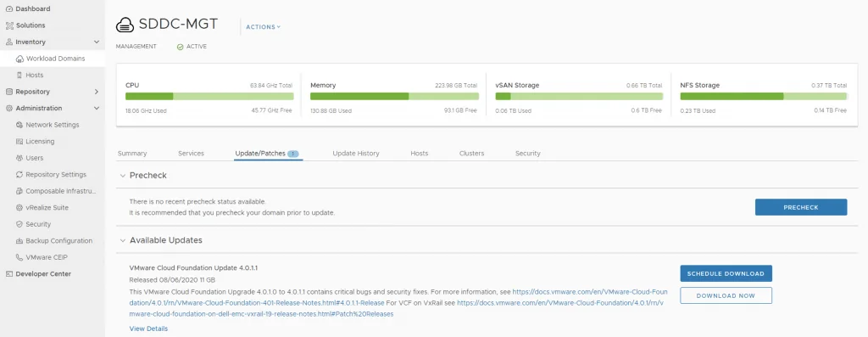Click the Update/Patches count badge
Image resolution: width=868 pixels, height=337 pixels.
[x=293, y=154]
